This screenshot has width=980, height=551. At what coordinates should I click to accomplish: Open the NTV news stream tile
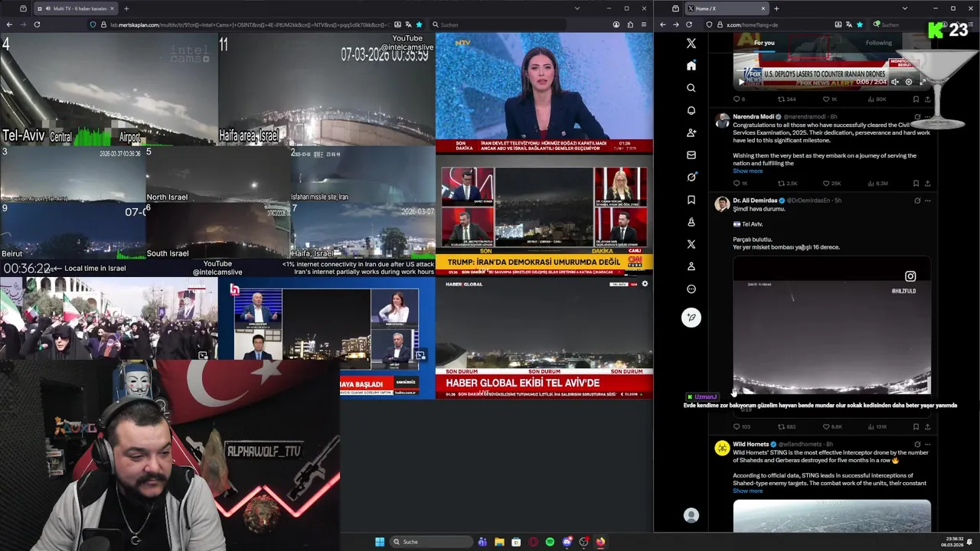[x=544, y=93]
